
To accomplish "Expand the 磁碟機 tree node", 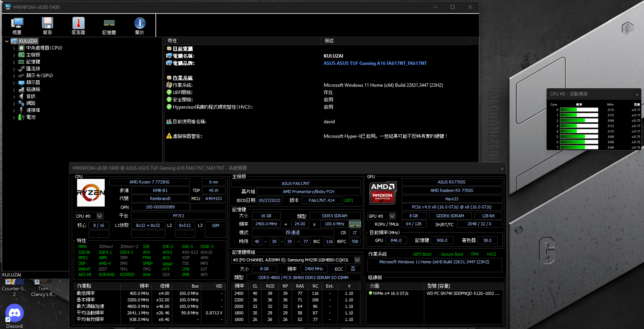I will point(14,89).
